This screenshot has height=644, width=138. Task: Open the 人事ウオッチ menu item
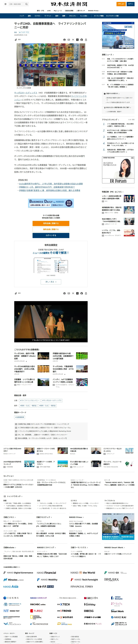tap(81, 11)
